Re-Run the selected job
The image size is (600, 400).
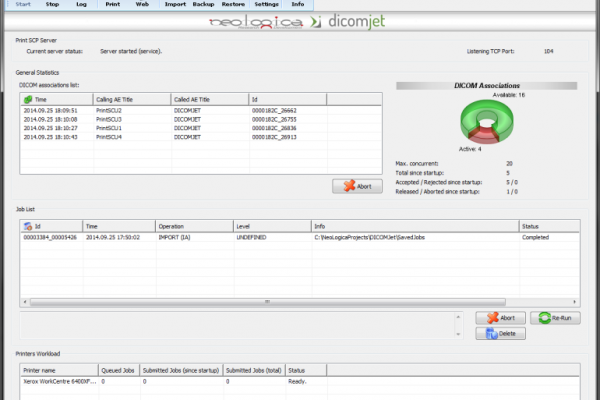click(555, 318)
